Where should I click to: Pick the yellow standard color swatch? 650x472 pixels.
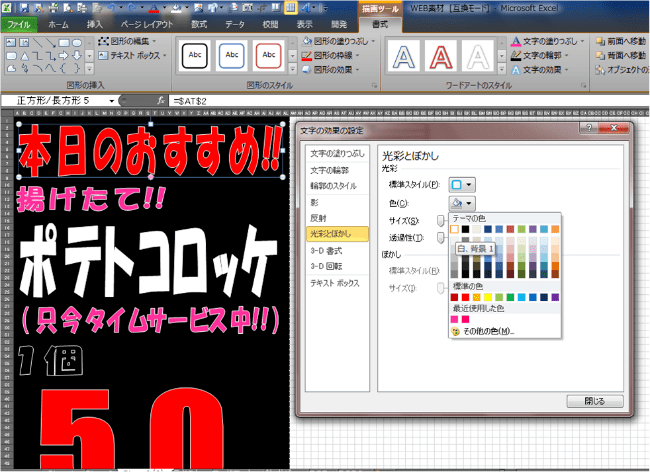pos(488,297)
